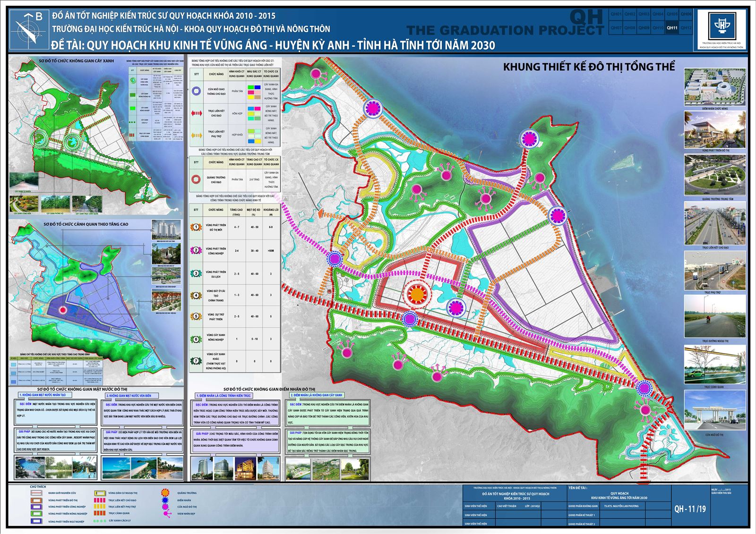Click the '>50M' setback value in the table
Viewport: 756px width, 534px height.
coord(271,251)
